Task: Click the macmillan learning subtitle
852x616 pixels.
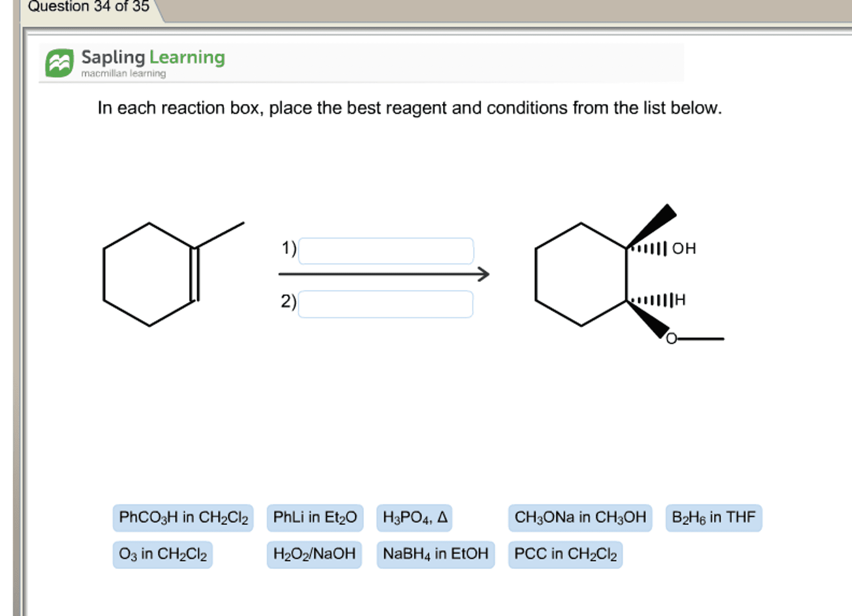Action: pyautogui.click(x=123, y=74)
